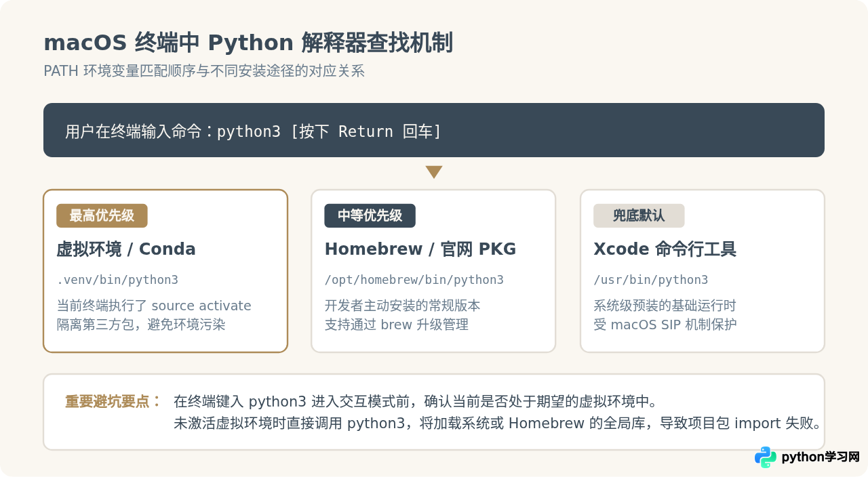This screenshot has width=868, height=477.
Task: Click the line 支持通过 brew 升级管理
Action: 397,325
